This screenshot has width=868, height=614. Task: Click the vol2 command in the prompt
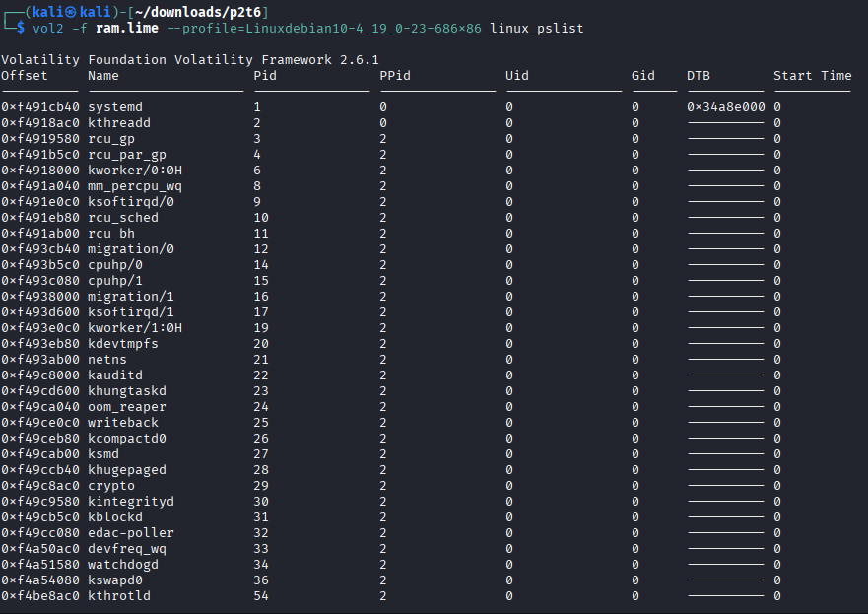pos(48,28)
